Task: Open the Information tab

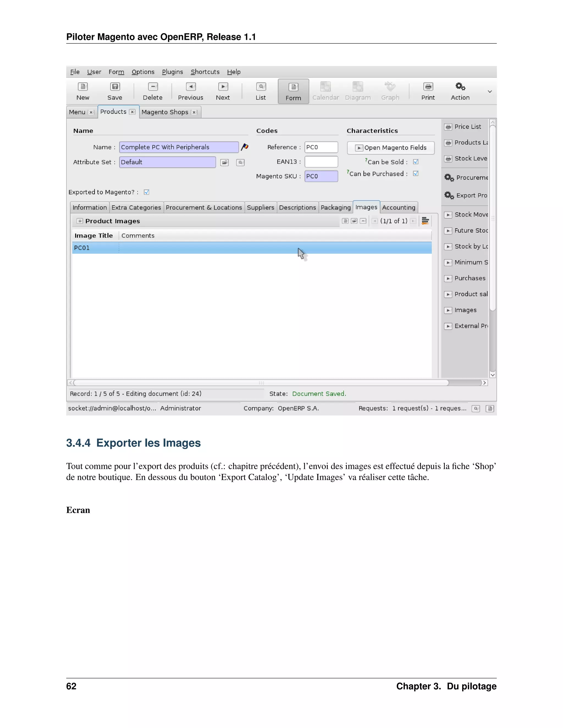Action: (90, 207)
